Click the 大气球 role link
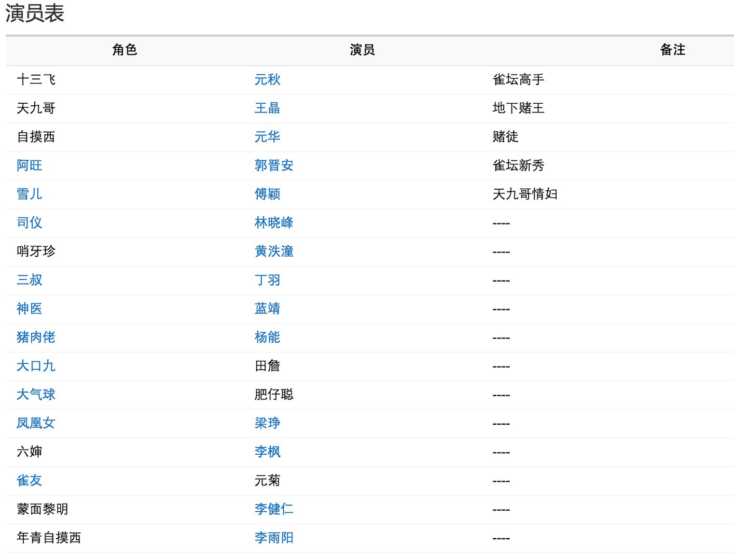Screen dimensions: 734x560 pos(36,395)
